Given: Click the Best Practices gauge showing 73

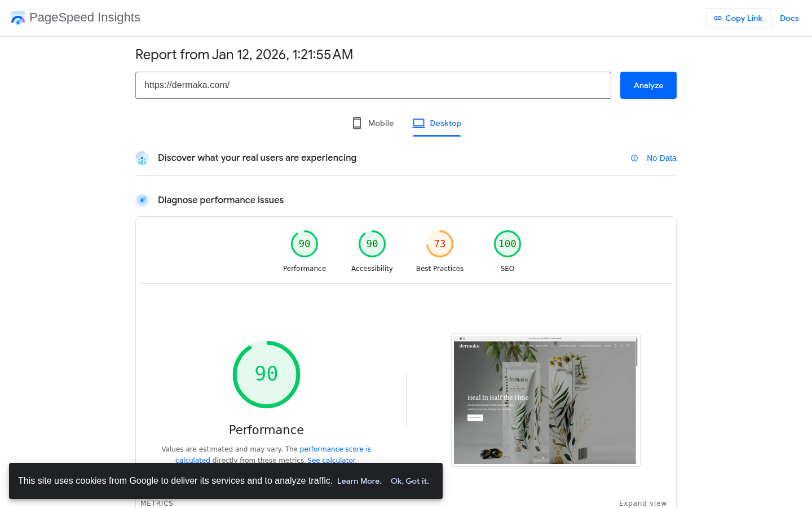Looking at the screenshot, I should [x=439, y=243].
